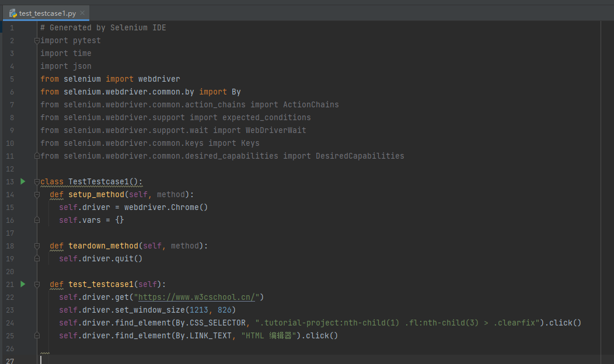This screenshot has width=614, height=364.
Task: Click the fold end marker on line 11
Action: point(37,156)
